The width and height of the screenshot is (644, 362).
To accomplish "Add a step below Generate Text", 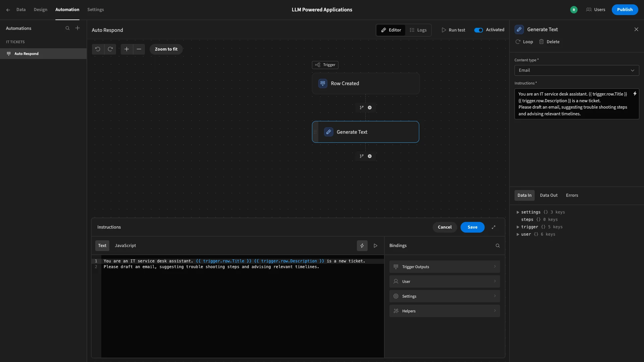I will [370, 156].
